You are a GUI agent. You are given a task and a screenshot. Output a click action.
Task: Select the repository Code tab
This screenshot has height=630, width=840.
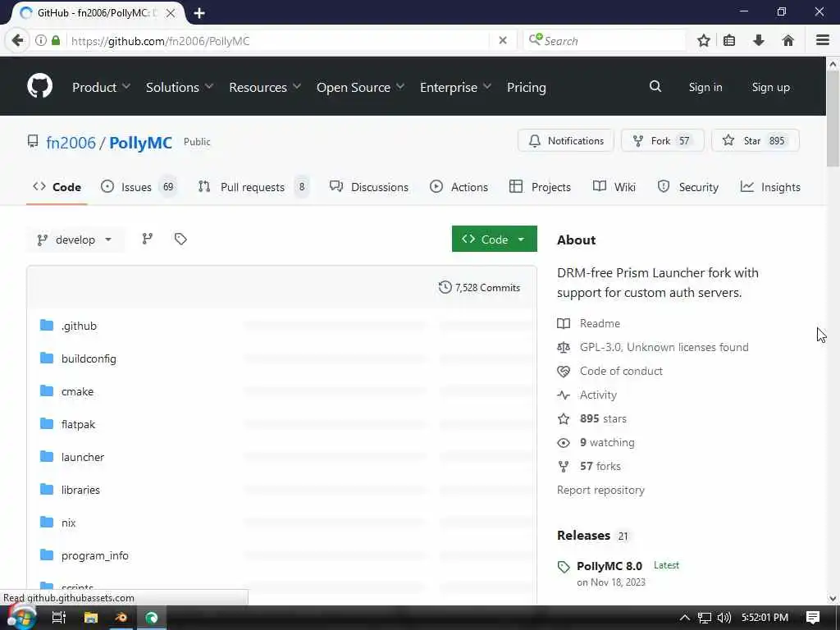[x=57, y=187]
